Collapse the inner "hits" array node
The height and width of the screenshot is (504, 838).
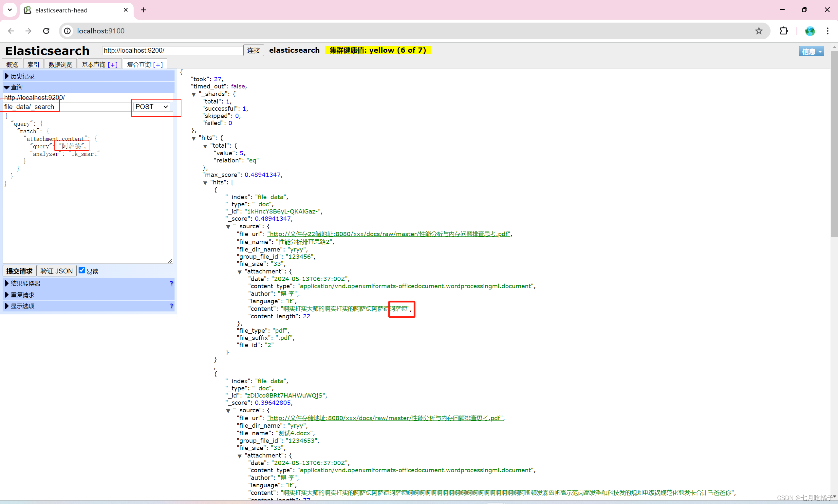pos(205,183)
